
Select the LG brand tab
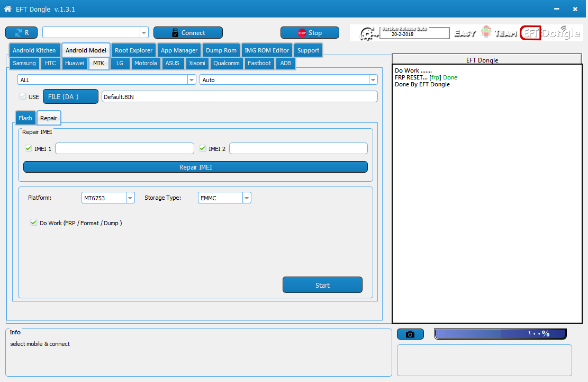pyautogui.click(x=120, y=63)
